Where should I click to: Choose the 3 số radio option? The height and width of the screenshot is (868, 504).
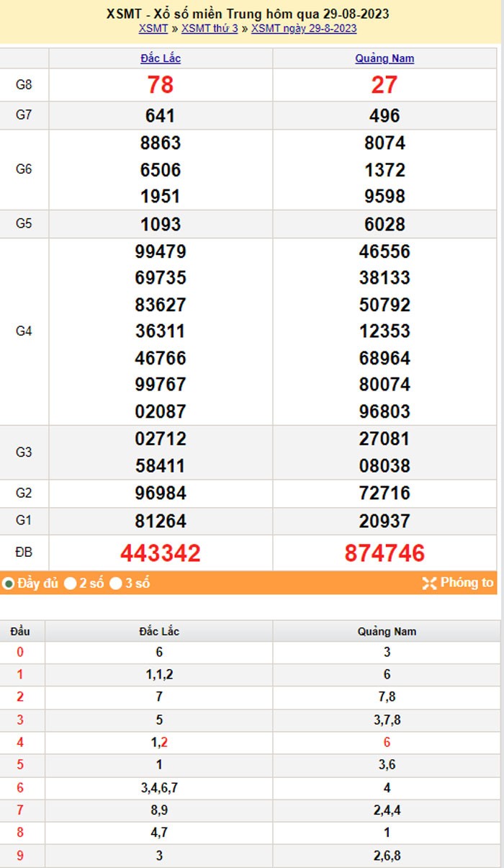(116, 583)
